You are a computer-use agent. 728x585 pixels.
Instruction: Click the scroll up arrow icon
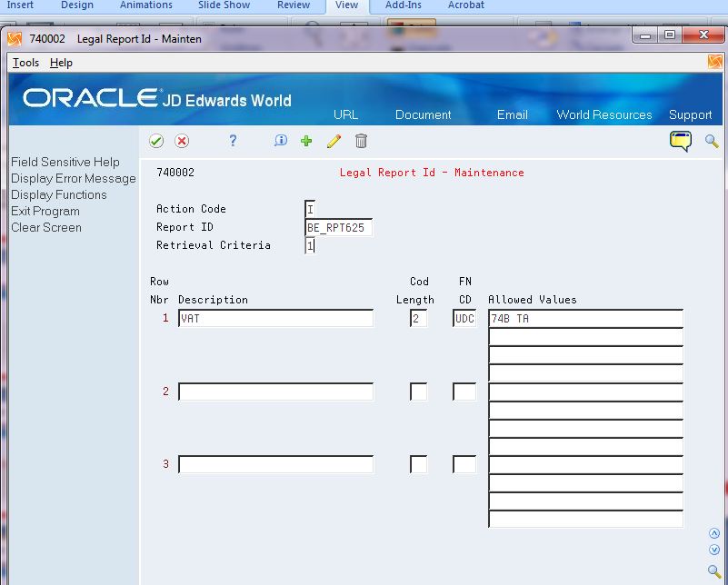[714, 533]
